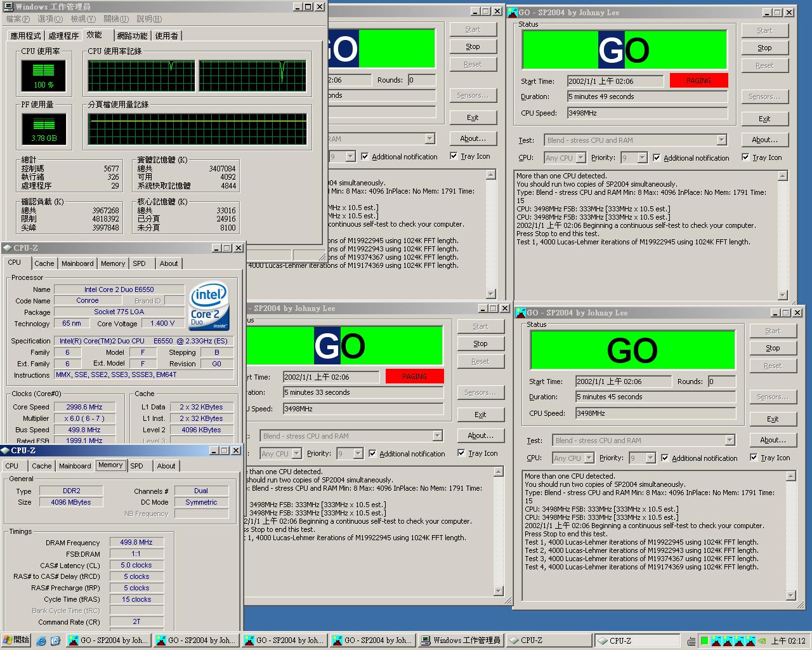Screen dimensions: 812x650
Task: Click the NVIDIA tray icon
Action: coord(762,641)
